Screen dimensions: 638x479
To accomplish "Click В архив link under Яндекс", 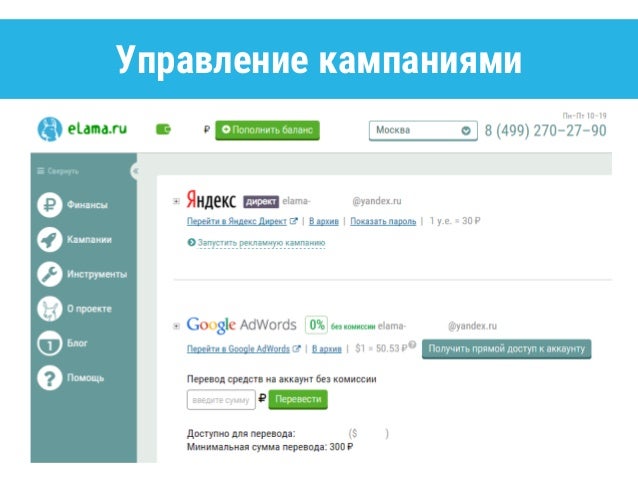I will (324, 221).
